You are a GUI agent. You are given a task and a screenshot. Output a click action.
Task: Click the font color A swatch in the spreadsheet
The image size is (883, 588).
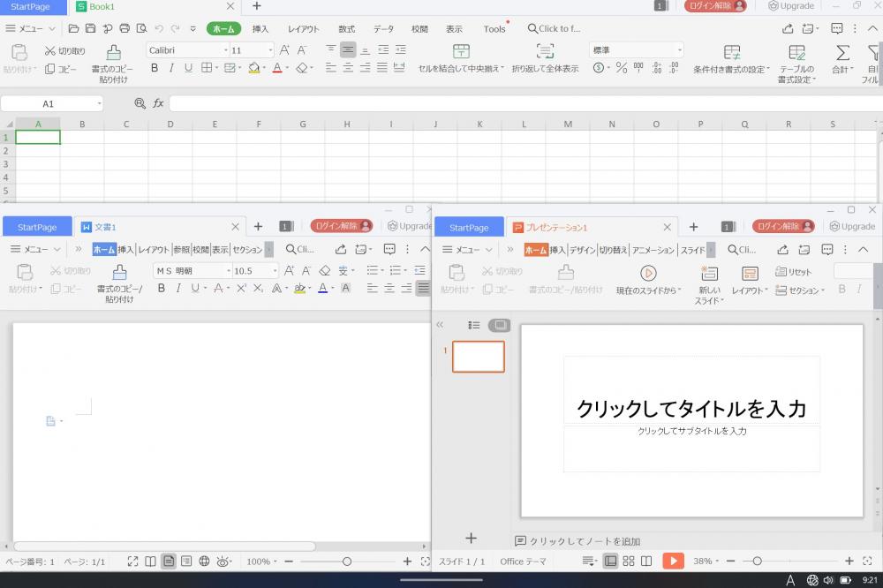[x=277, y=68]
